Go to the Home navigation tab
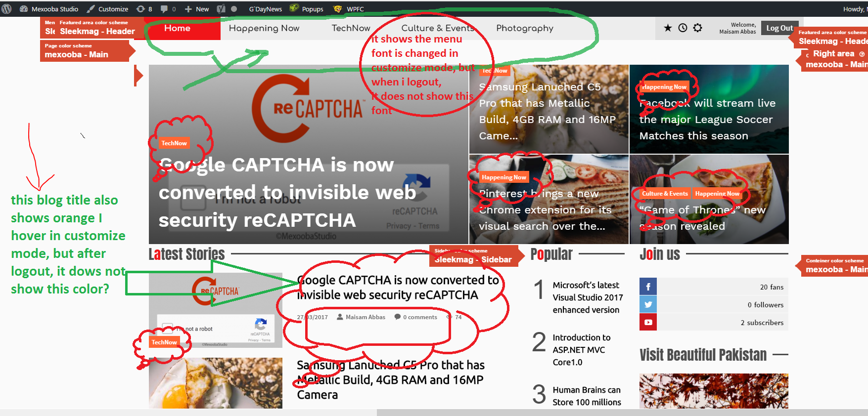The image size is (868, 416). click(x=177, y=28)
